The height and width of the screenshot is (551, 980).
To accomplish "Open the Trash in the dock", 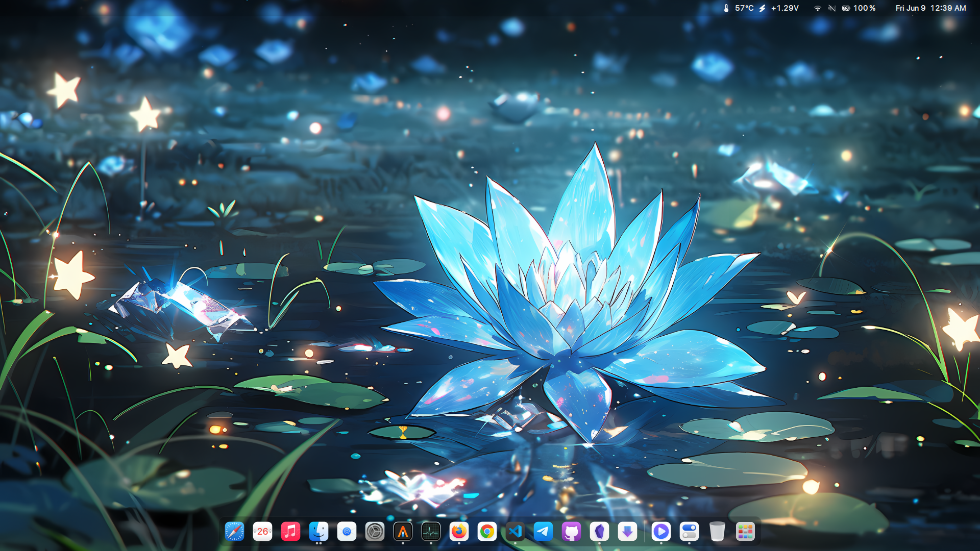I will point(717,532).
